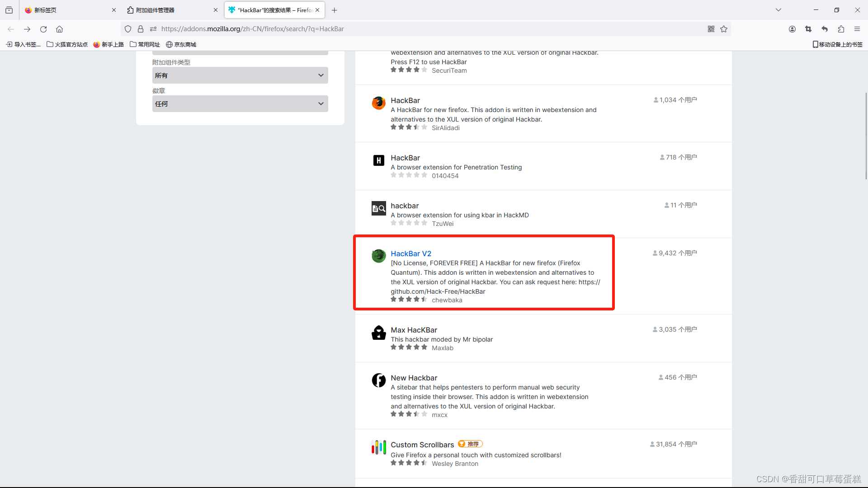The height and width of the screenshot is (488, 868).
Task: Click the orange HackBar icon by SirAlidadi
Action: 379,103
